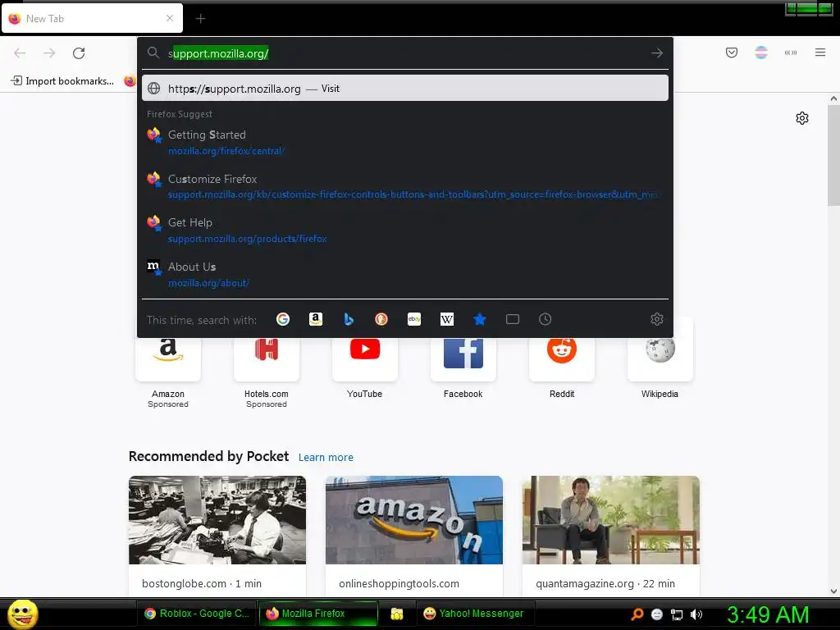Click the scrollbar down arrow
Image resolution: width=840 pixels, height=630 pixels.
pyautogui.click(x=833, y=591)
